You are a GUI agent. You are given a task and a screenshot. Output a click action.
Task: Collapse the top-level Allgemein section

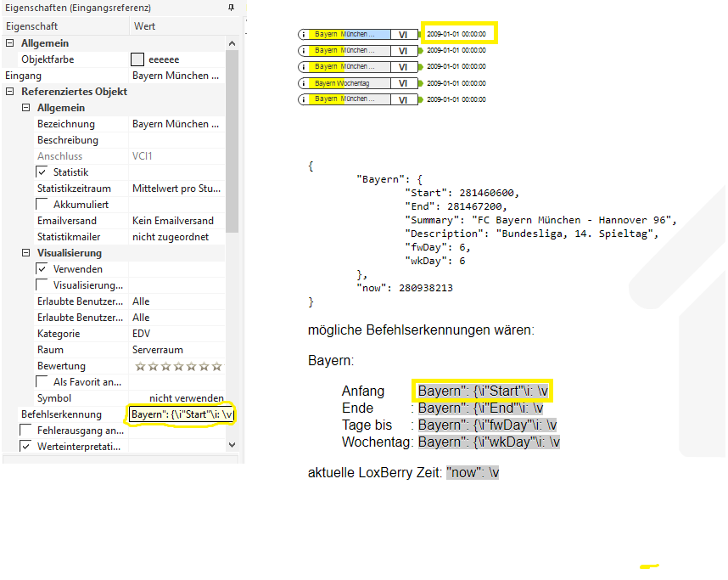(9, 43)
